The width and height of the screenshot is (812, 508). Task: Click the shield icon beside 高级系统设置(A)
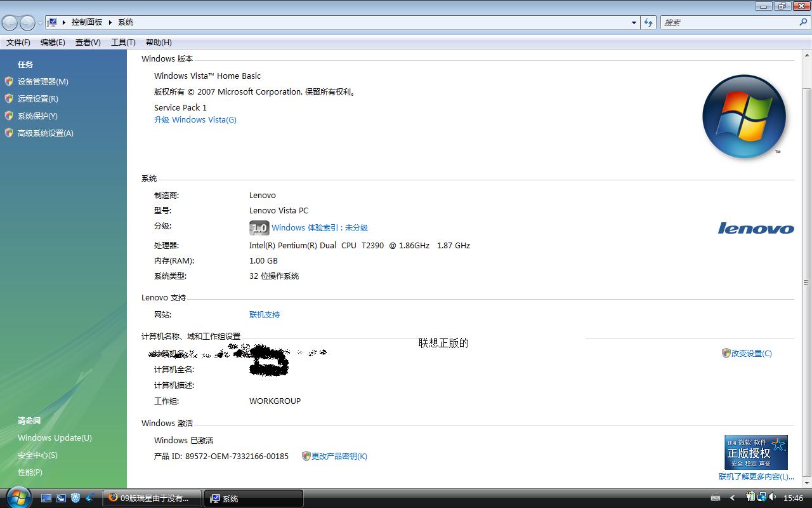tap(9, 133)
